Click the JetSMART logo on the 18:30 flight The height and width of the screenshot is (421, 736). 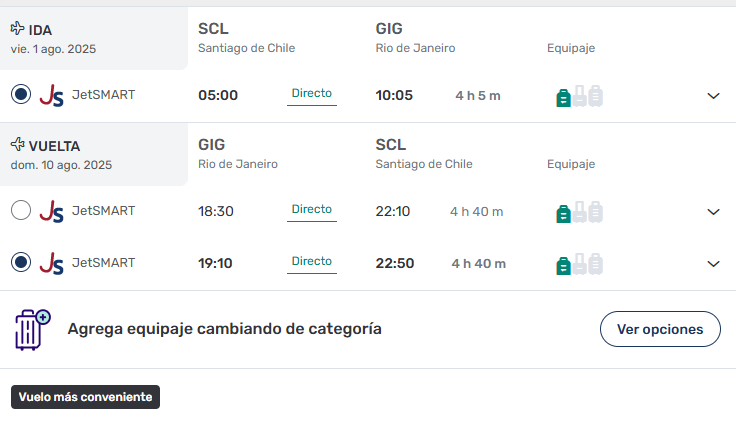pos(52,211)
